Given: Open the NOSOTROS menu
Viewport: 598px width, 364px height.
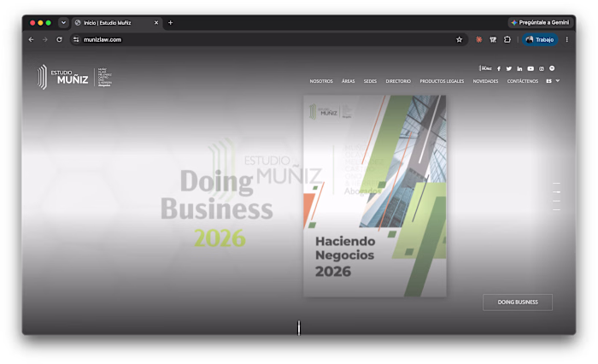Looking at the screenshot, I should (x=321, y=81).
